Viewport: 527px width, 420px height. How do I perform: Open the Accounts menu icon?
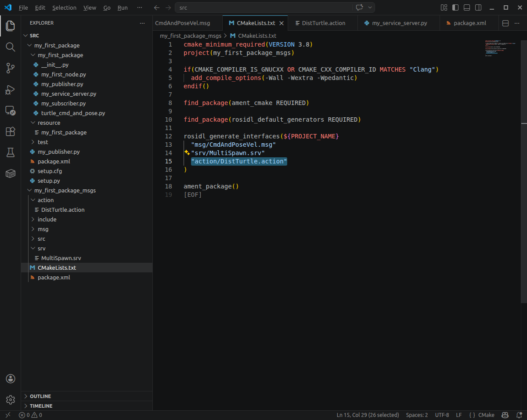point(11,379)
